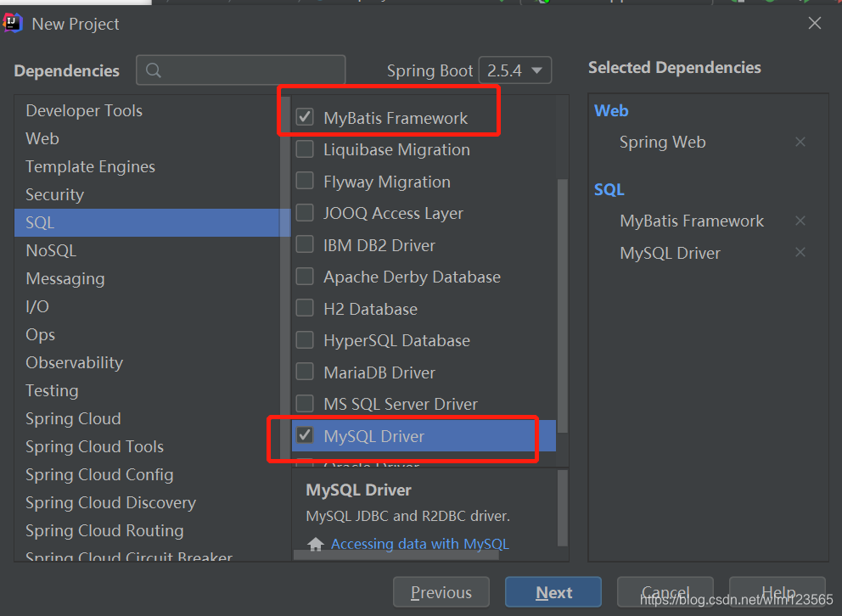Select the SQL category

coord(153,222)
